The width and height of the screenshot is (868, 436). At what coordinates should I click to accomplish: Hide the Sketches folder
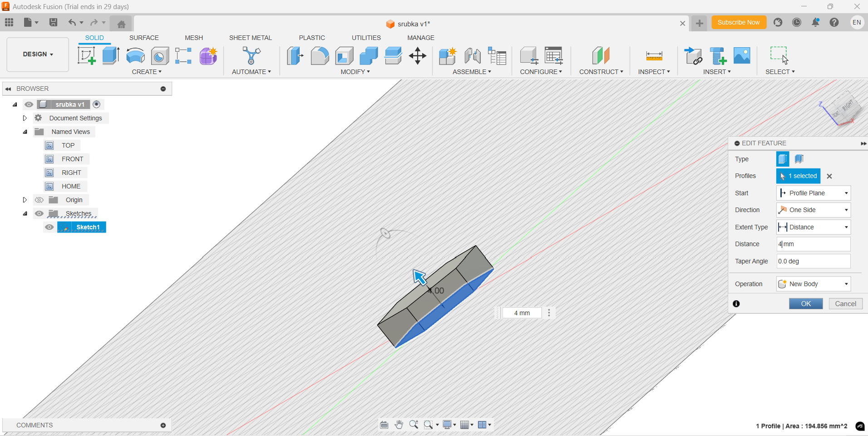[39, 213]
